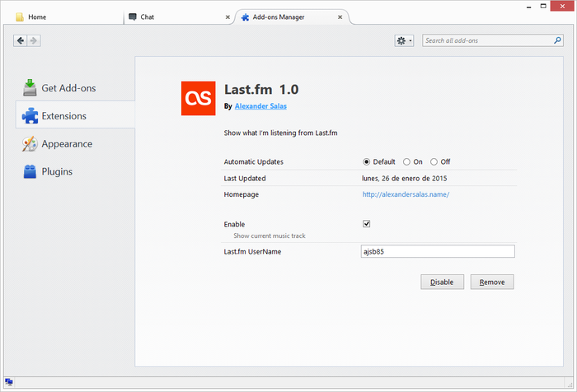This screenshot has width=577, height=392.
Task: Click the Get Add-ons download icon
Action: [x=30, y=87]
